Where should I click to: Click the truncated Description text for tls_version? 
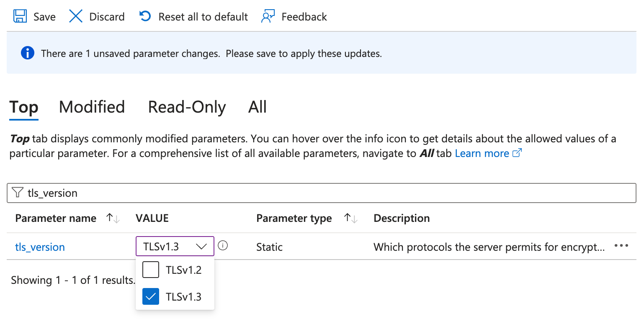(489, 247)
